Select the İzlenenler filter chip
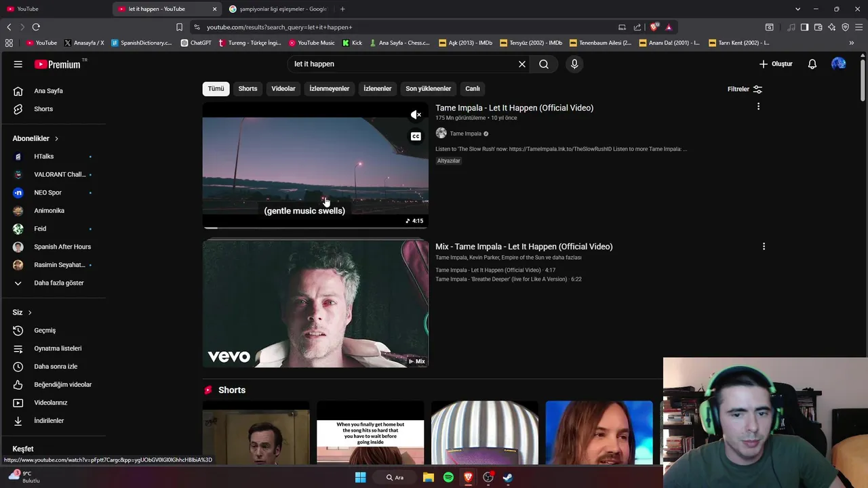Screen dimensions: 868x488 pos(378,89)
